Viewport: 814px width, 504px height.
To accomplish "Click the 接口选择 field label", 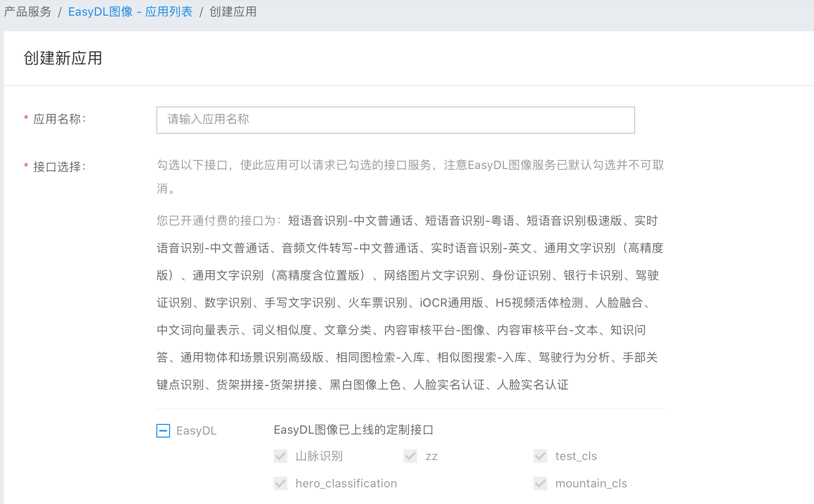I will pos(59,167).
